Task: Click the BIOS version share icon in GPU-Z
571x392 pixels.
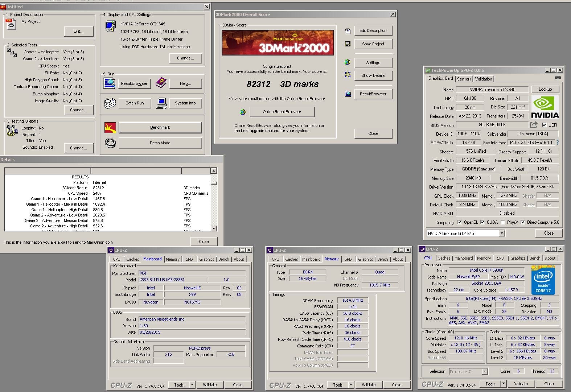Action: click(x=534, y=125)
